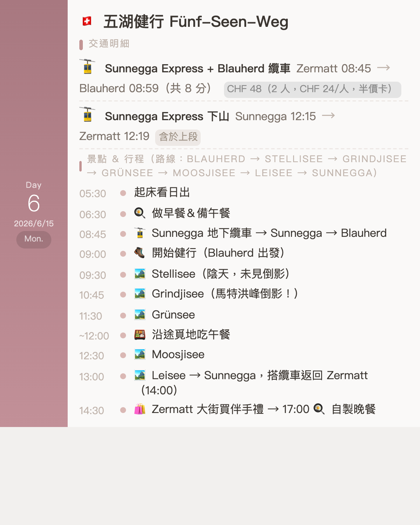Click the ~12:00 time label
420x525 pixels.
(x=94, y=336)
